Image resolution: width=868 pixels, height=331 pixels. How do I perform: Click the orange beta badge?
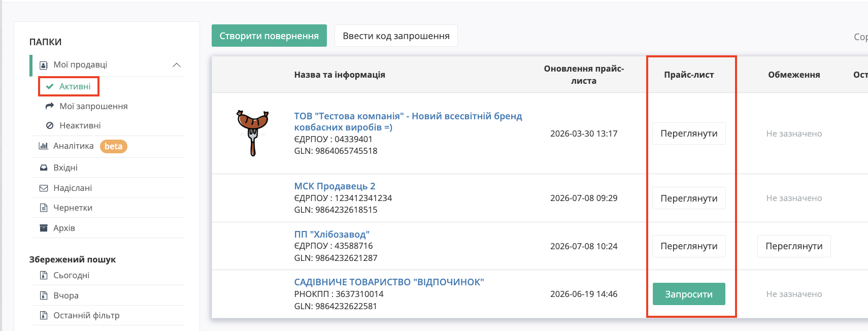click(113, 146)
